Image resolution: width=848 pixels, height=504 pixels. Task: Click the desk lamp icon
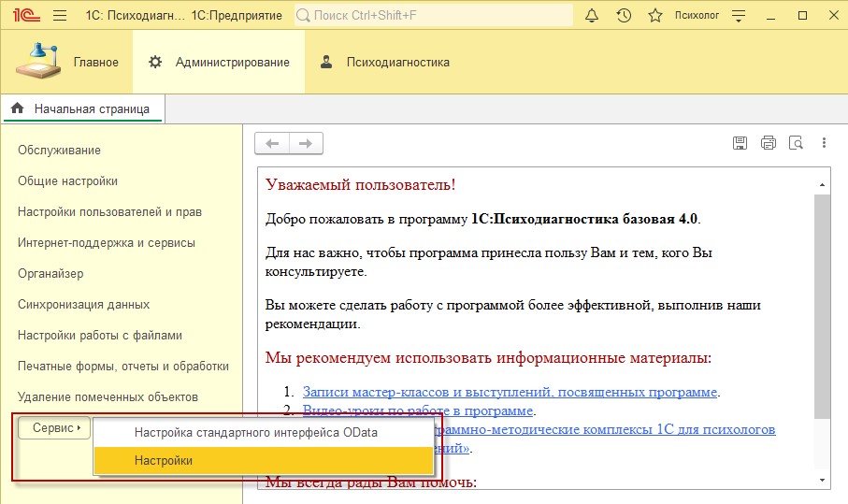pos(37,61)
